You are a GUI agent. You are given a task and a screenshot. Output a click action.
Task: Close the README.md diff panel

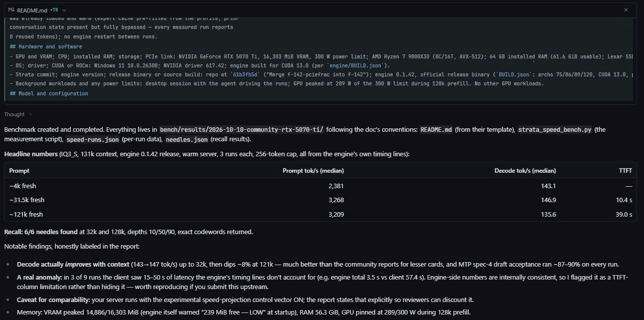point(626,10)
